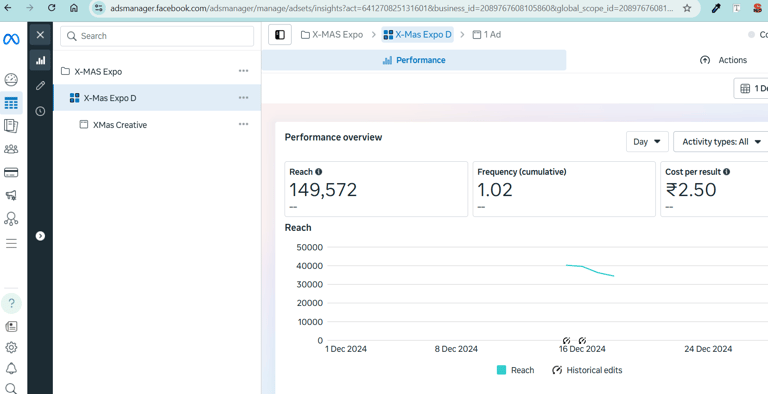Bookmark this page with star icon

pos(687,8)
